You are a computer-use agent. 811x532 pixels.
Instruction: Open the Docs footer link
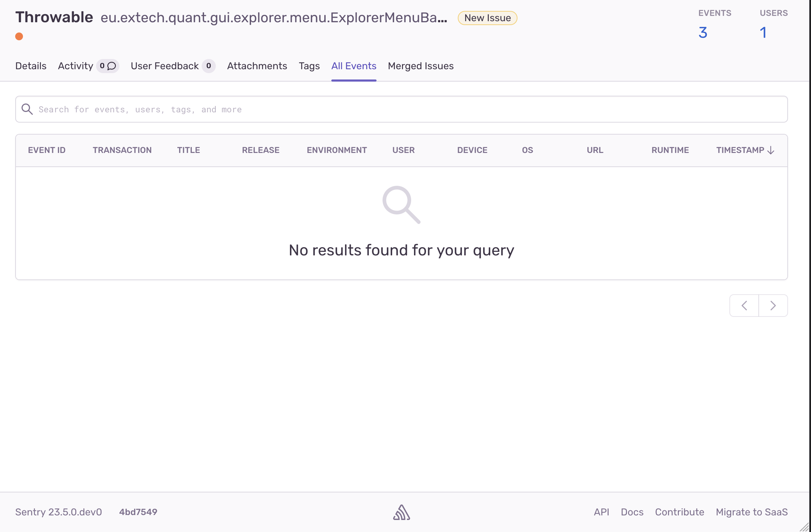(x=632, y=512)
